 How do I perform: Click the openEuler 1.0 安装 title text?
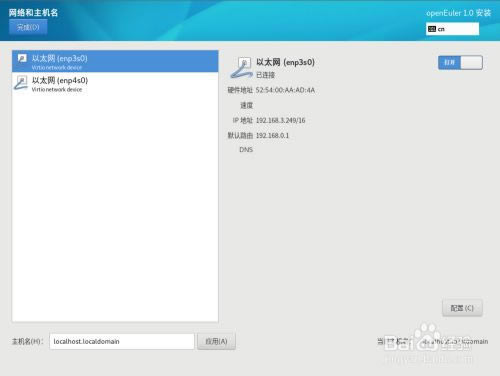(458, 13)
